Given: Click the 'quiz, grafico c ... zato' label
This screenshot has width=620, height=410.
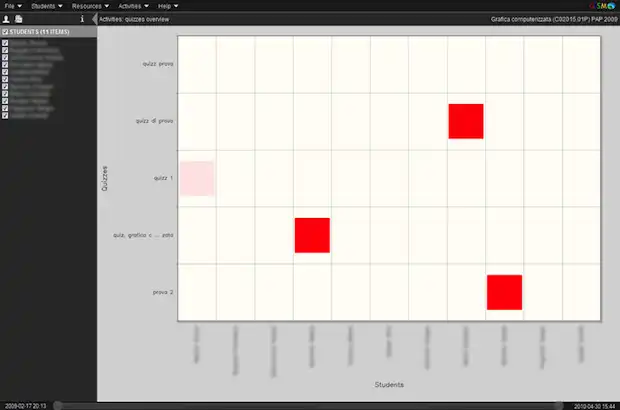Looking at the screenshot, I should [x=143, y=235].
